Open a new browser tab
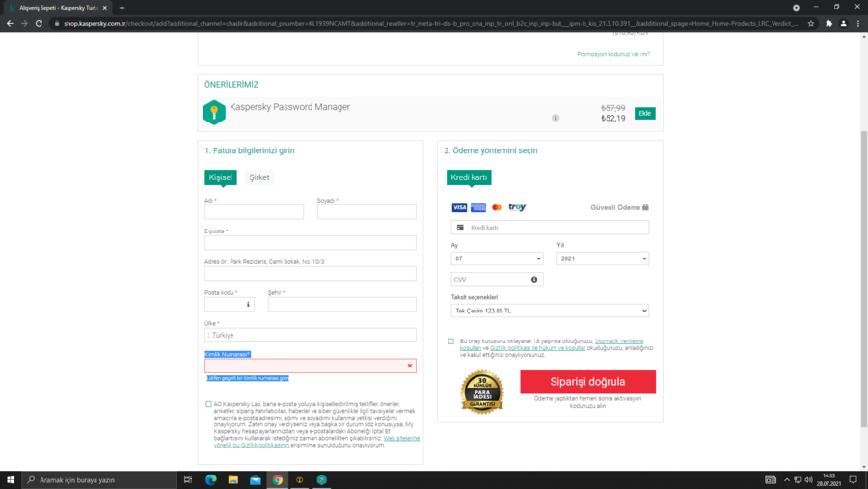This screenshot has height=489, width=868. (x=122, y=8)
